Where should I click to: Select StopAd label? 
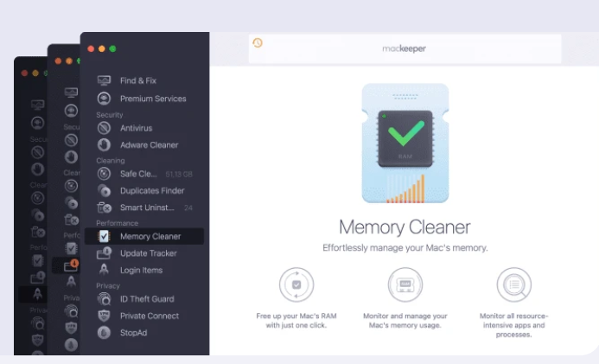pyautogui.click(x=134, y=333)
